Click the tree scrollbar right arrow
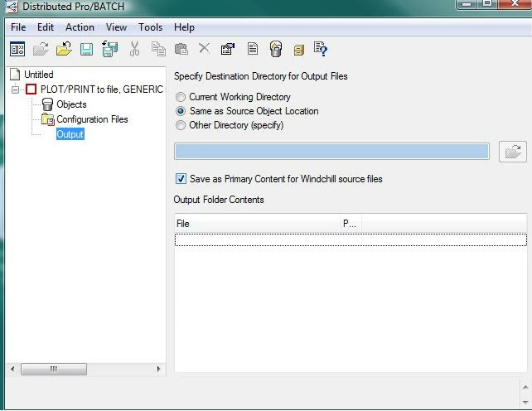This screenshot has height=411, width=532. [158, 369]
